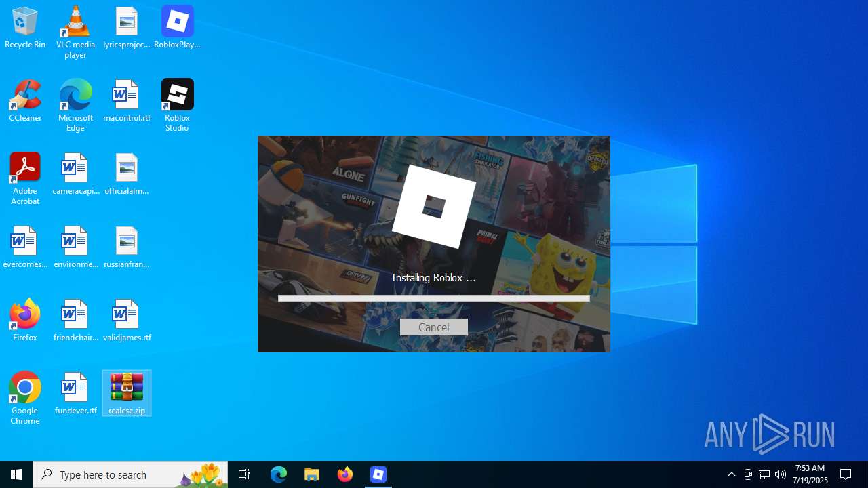This screenshot has height=488, width=868.
Task: Select the evercomes document icon
Action: click(25, 247)
